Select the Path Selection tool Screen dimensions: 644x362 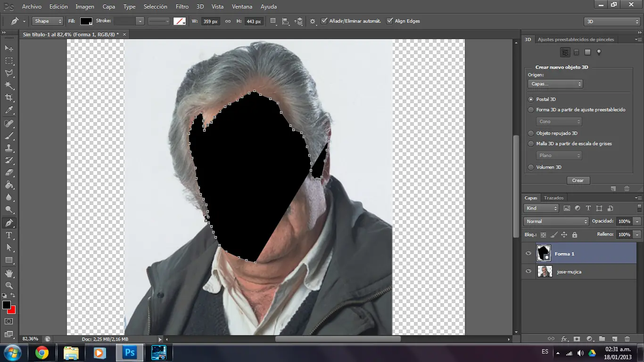pyautogui.click(x=9, y=247)
